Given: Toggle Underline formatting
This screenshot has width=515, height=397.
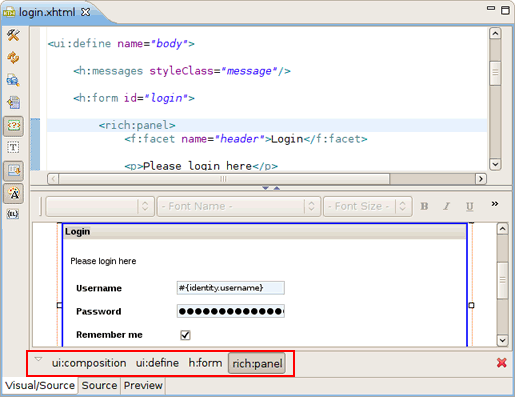Looking at the screenshot, I should 469,207.
